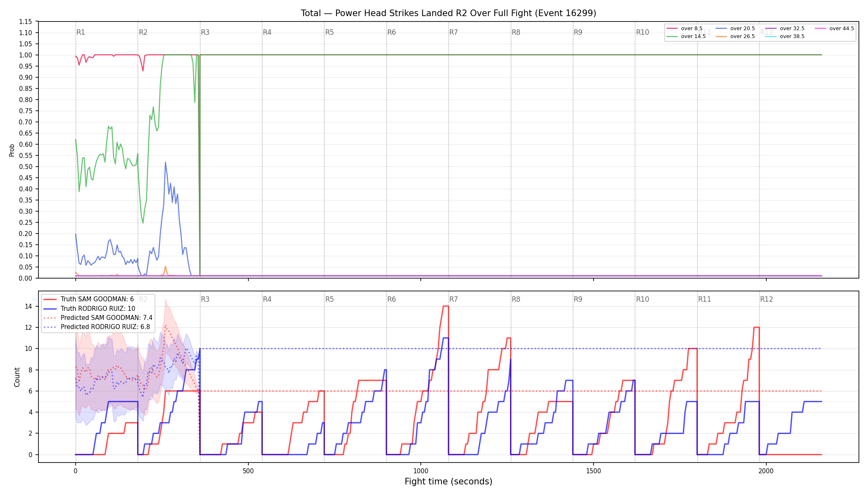
Task: Click the 'Fight time (seconds)' axis label
Action: [x=448, y=482]
